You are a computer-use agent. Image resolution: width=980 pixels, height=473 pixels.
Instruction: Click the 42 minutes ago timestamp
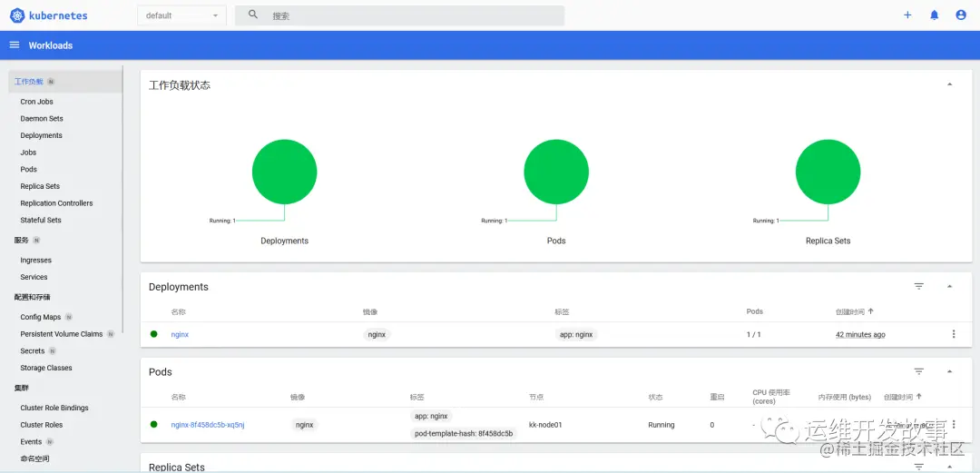pyautogui.click(x=860, y=334)
